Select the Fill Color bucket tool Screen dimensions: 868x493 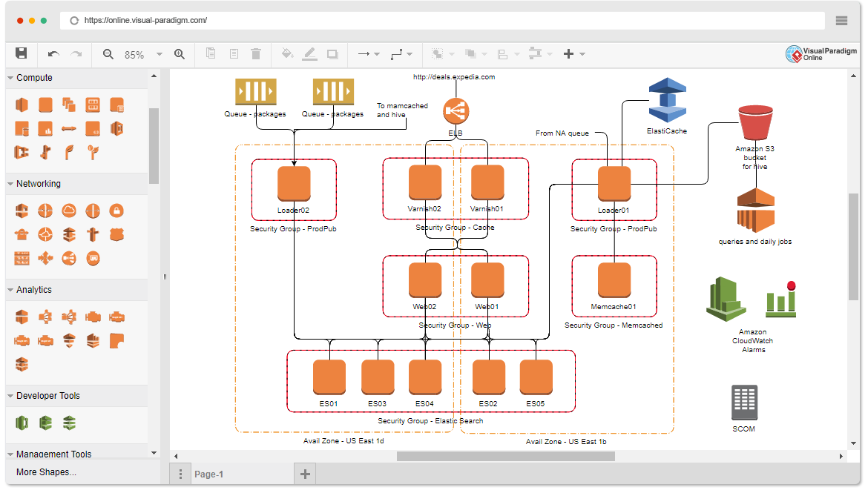click(x=287, y=53)
